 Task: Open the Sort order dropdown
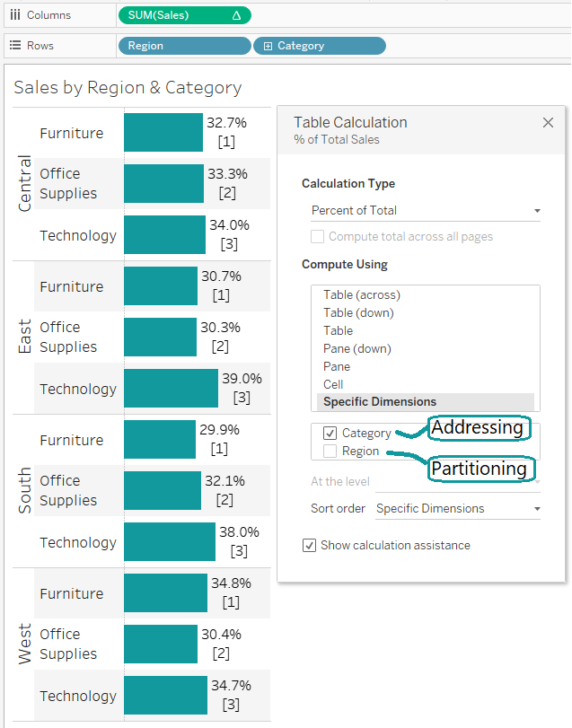(x=457, y=508)
